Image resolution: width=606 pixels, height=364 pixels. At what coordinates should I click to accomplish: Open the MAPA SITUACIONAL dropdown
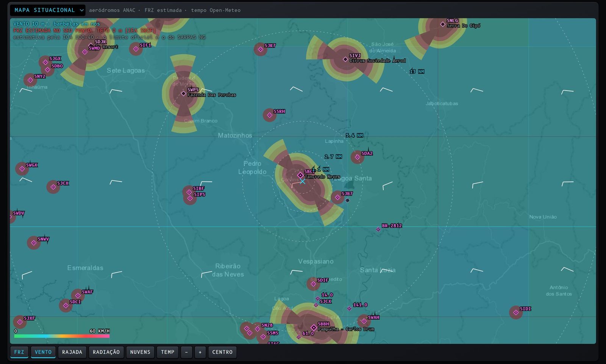48,10
